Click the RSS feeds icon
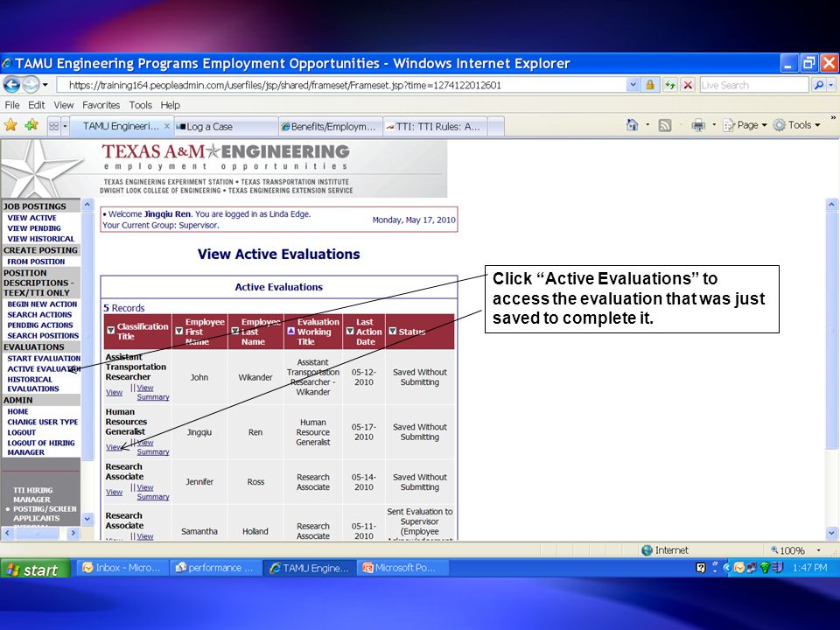The image size is (840, 630). tap(665, 125)
